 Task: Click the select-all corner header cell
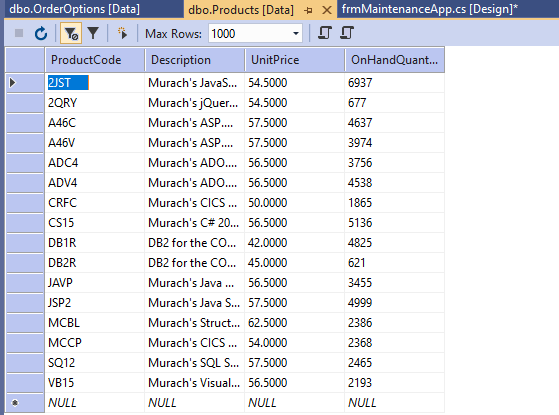tap(25, 60)
